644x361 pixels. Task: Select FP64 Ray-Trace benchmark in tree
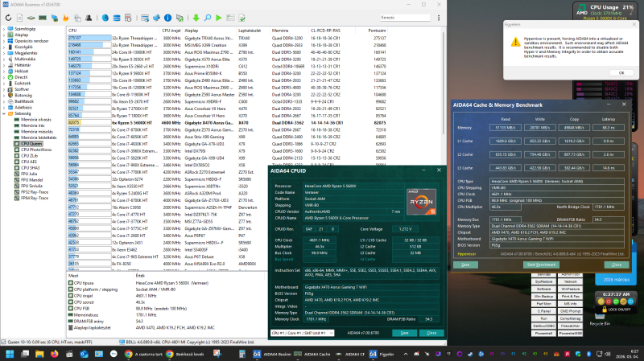point(35,198)
